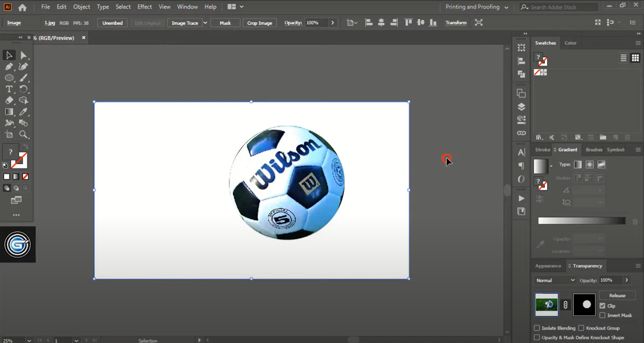Select the Rotate tool
The width and height of the screenshot is (644, 343).
[x=23, y=89]
